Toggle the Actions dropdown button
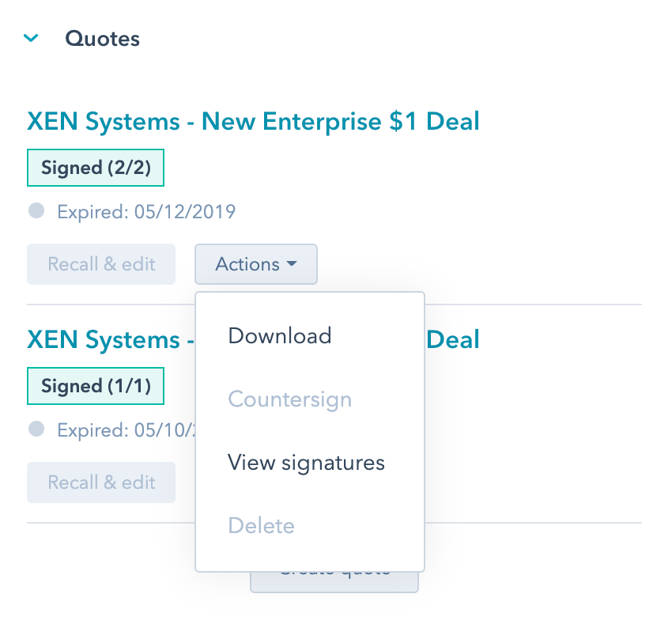This screenshot has width=672, height=628. 255,264
